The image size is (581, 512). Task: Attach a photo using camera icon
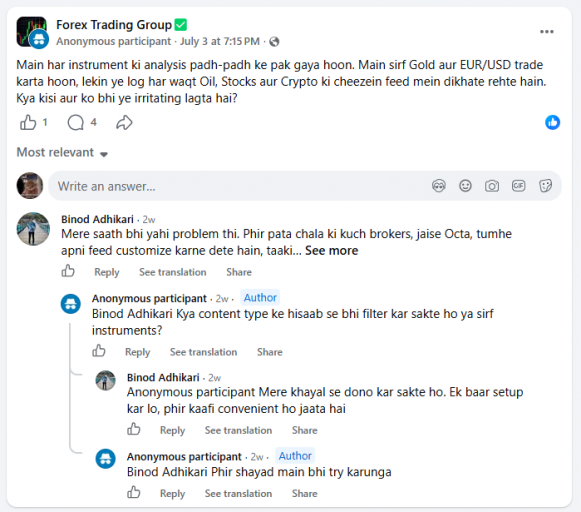tap(492, 186)
